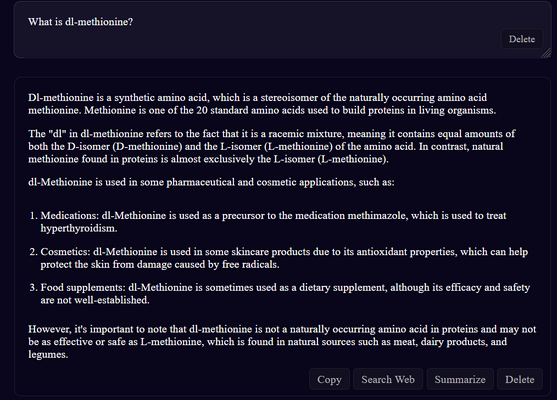
Task: Select list item 1 about Medications
Action: coord(273,222)
